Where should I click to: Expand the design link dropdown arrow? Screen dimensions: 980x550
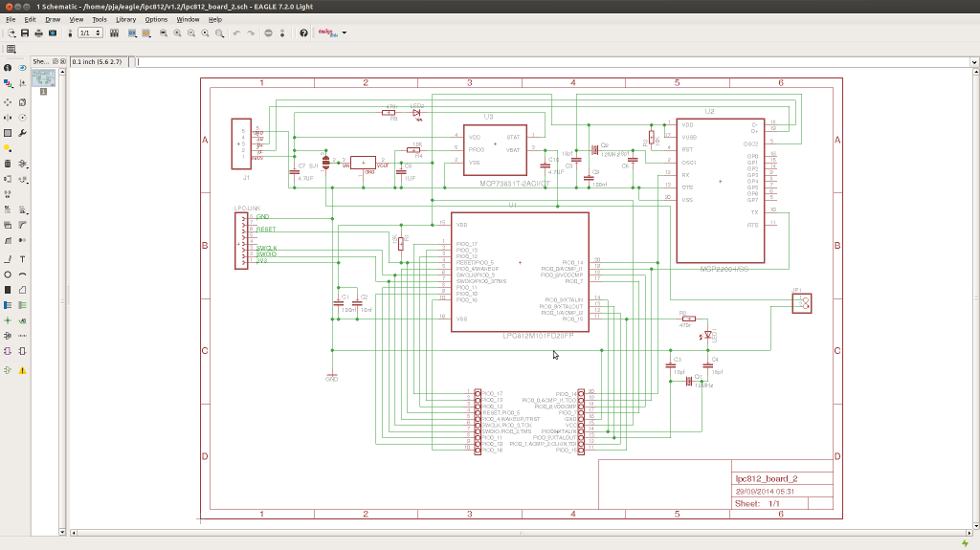(345, 33)
